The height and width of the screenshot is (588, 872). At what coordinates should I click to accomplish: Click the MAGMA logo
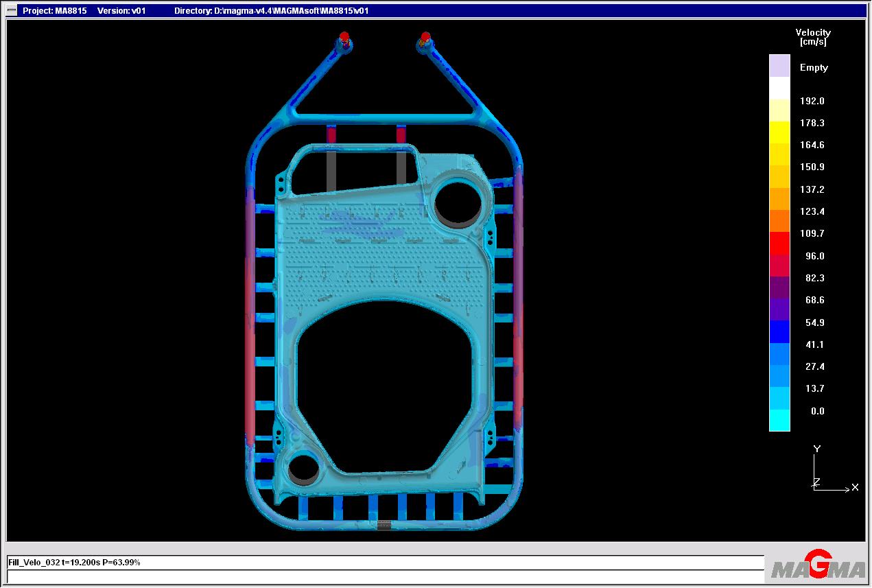click(816, 567)
